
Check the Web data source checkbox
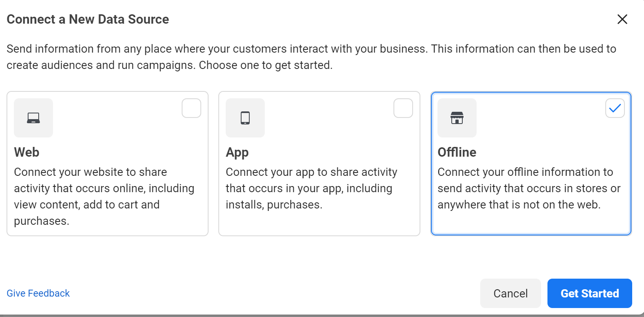(191, 108)
